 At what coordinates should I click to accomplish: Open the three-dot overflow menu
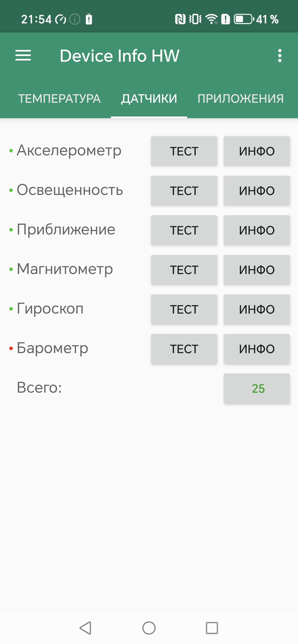pos(280,56)
